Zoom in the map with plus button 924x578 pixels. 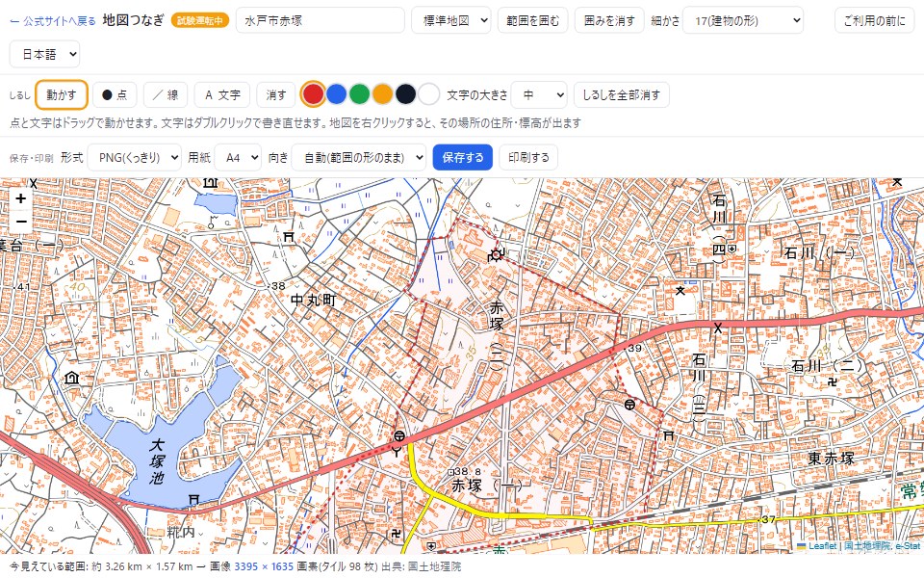[x=21, y=198]
